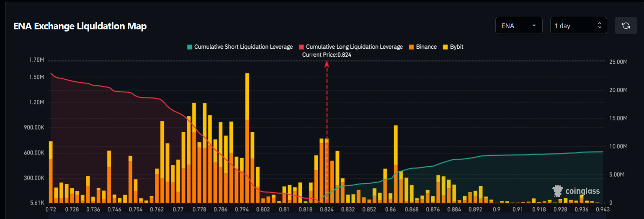The width and height of the screenshot is (644, 219).
Task: Click the 0.928 x-axis label
Action: coord(560,209)
